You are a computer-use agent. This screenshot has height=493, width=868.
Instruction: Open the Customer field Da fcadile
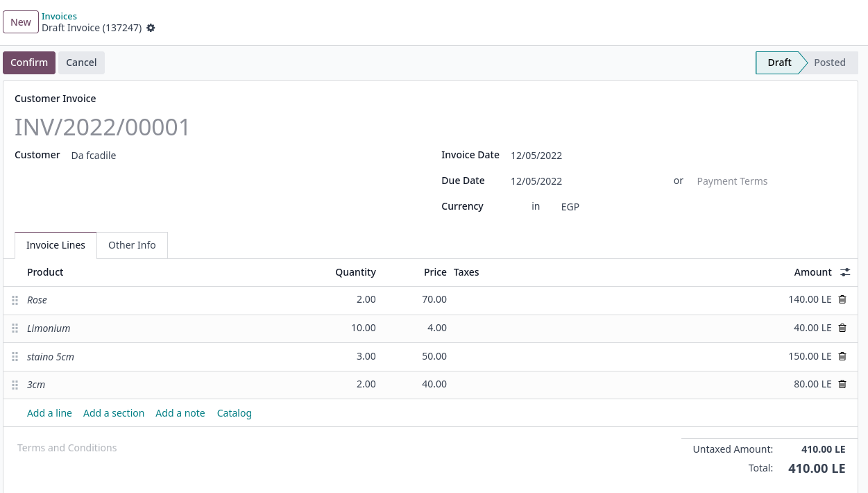pyautogui.click(x=94, y=156)
